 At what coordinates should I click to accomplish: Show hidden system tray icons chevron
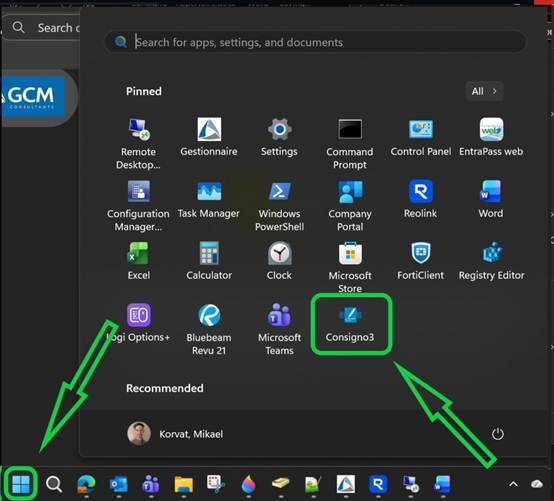tap(513, 484)
